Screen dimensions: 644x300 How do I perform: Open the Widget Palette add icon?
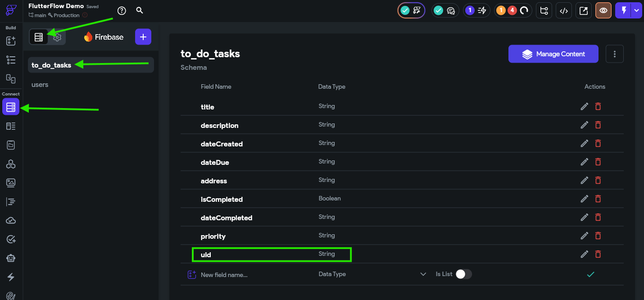pos(11,41)
